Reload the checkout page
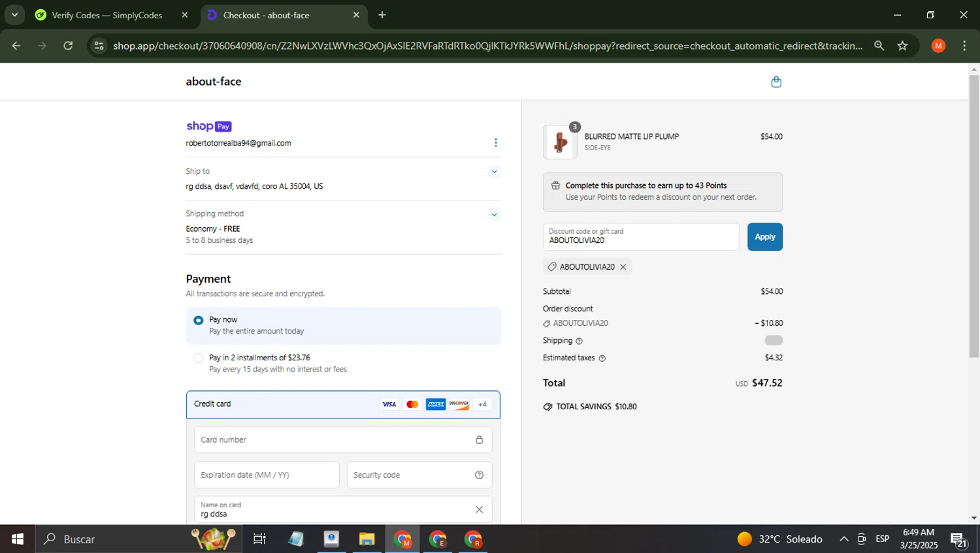Viewport: 980px width, 553px height. (x=68, y=46)
